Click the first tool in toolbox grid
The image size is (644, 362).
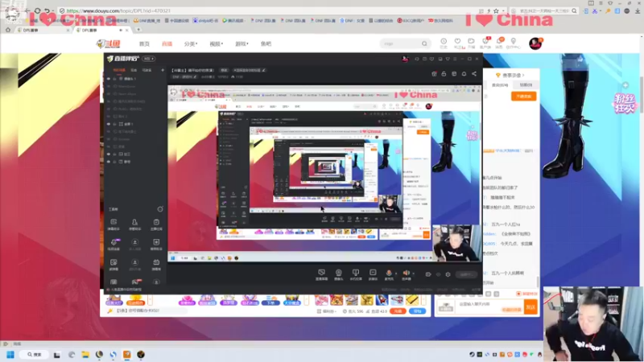tap(114, 224)
